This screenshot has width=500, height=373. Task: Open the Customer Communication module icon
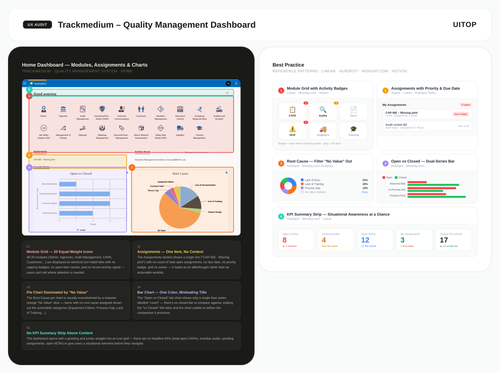pos(122,109)
